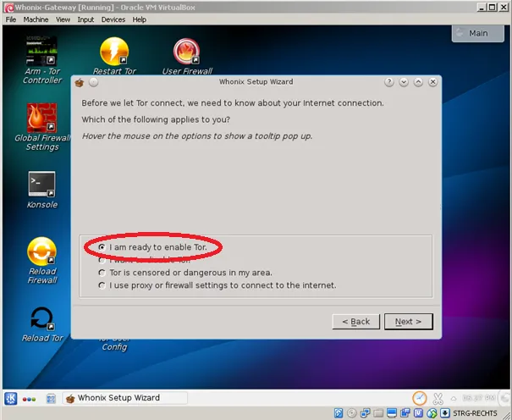This screenshot has height=420, width=512.
Task: Open the User Firewall desktop icon
Action: (x=187, y=56)
